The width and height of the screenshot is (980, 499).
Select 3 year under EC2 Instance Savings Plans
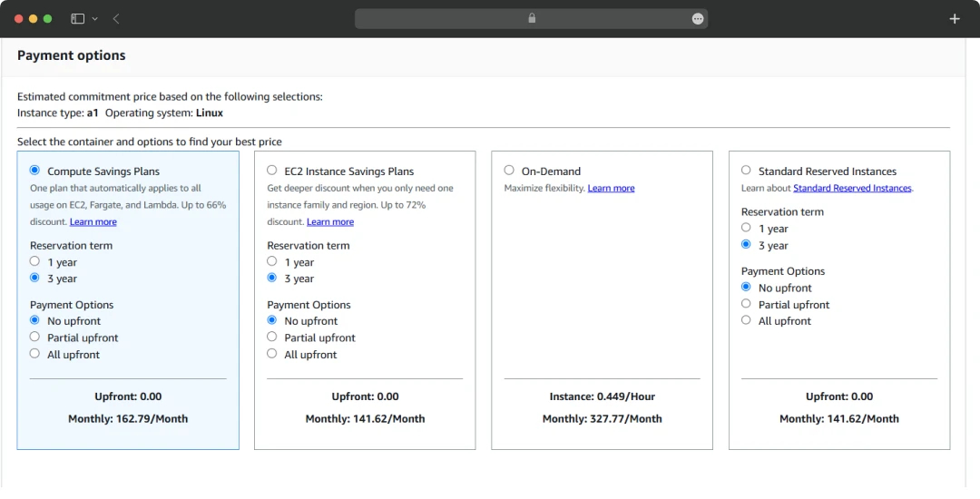(x=272, y=278)
